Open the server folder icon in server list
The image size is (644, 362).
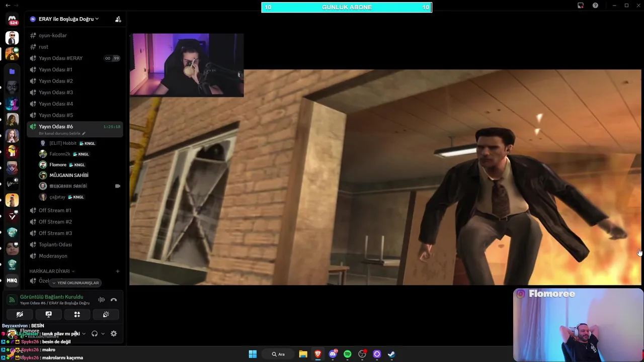point(12,71)
